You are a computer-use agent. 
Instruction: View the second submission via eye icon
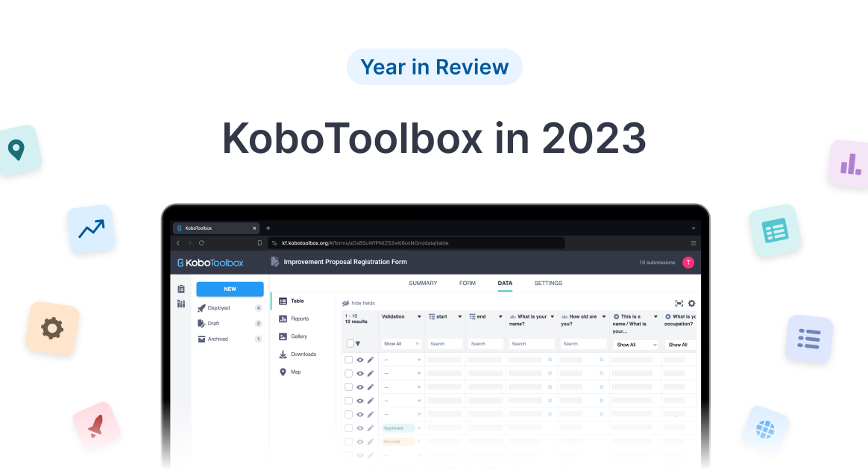[360, 374]
